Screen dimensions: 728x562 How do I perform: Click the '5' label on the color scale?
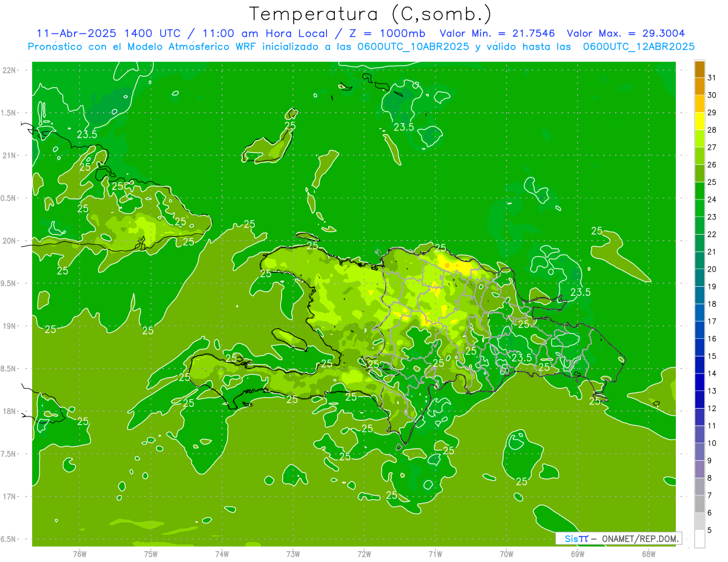[709, 530]
